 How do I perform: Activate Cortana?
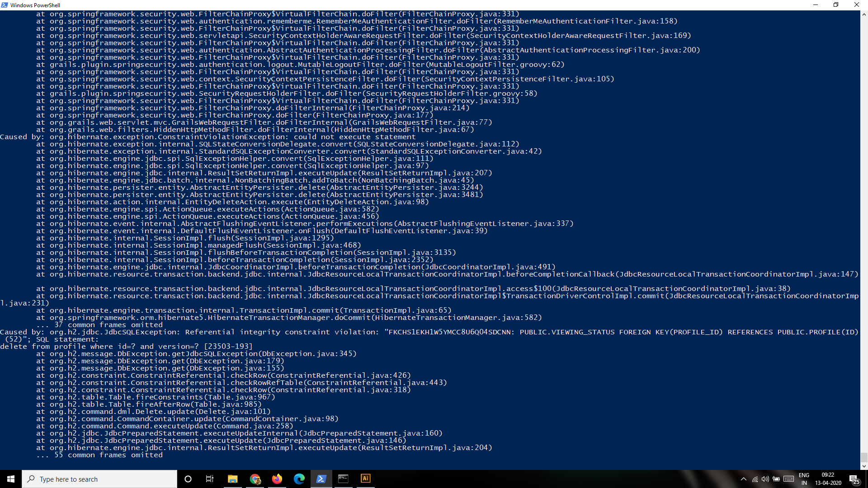[x=188, y=479]
